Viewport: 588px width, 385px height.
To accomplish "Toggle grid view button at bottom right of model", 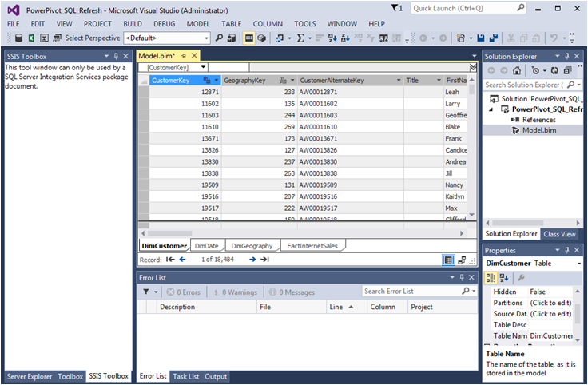I will [x=448, y=260].
